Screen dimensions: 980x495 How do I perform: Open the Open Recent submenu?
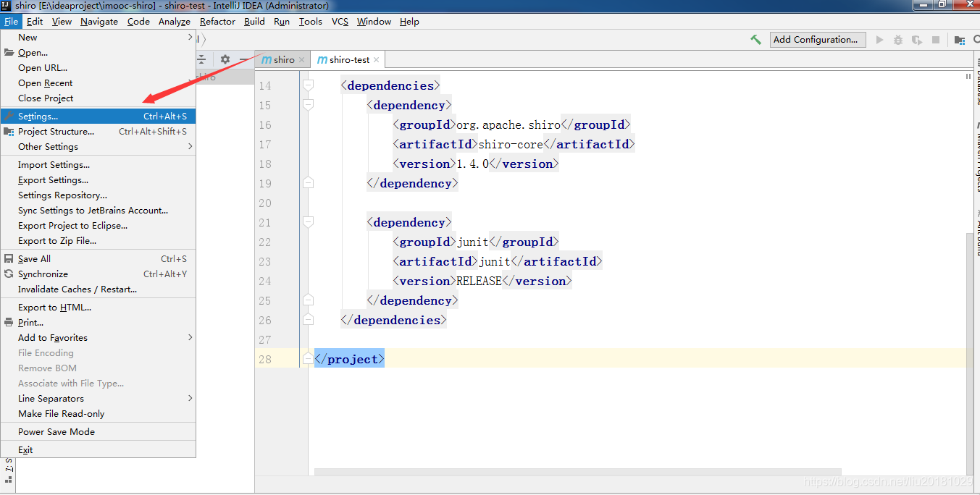(99, 82)
